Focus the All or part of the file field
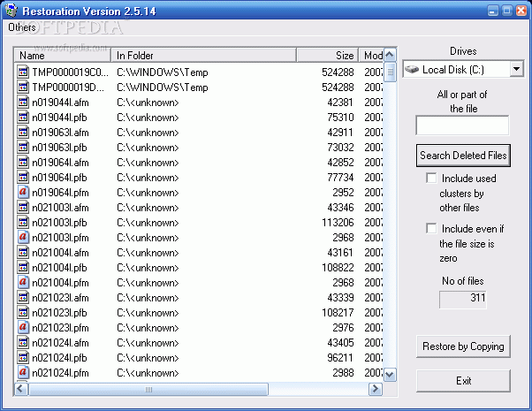This screenshot has width=532, height=411. pyautogui.click(x=462, y=126)
